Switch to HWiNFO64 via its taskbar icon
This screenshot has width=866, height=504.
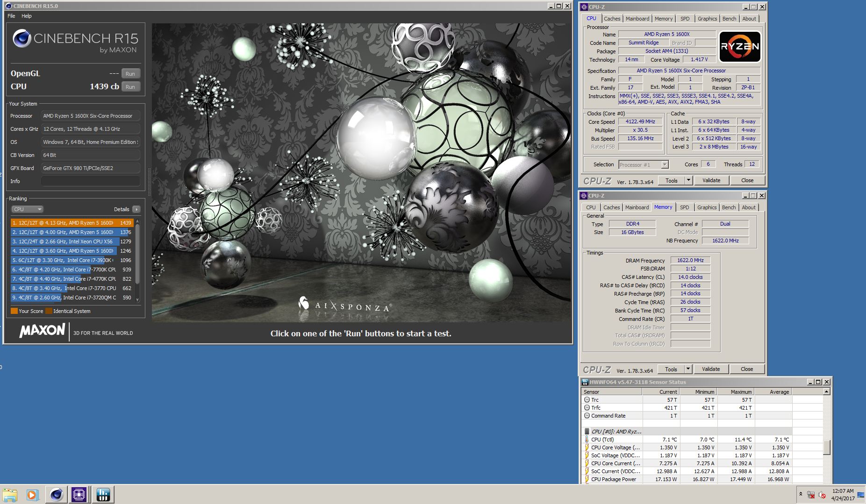tap(103, 495)
